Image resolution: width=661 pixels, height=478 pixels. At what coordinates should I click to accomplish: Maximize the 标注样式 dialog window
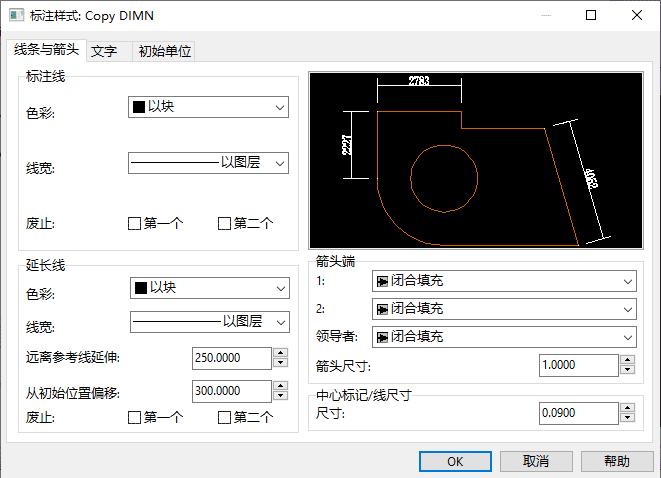click(591, 16)
